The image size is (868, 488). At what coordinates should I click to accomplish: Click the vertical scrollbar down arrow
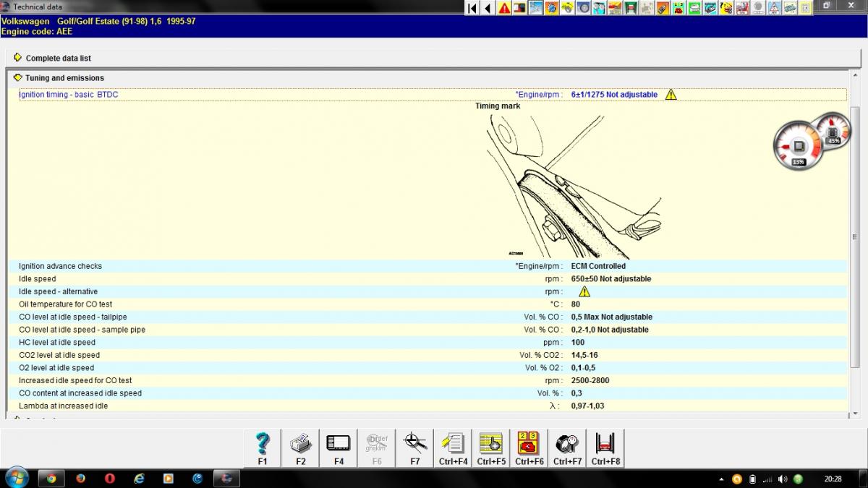(x=855, y=411)
